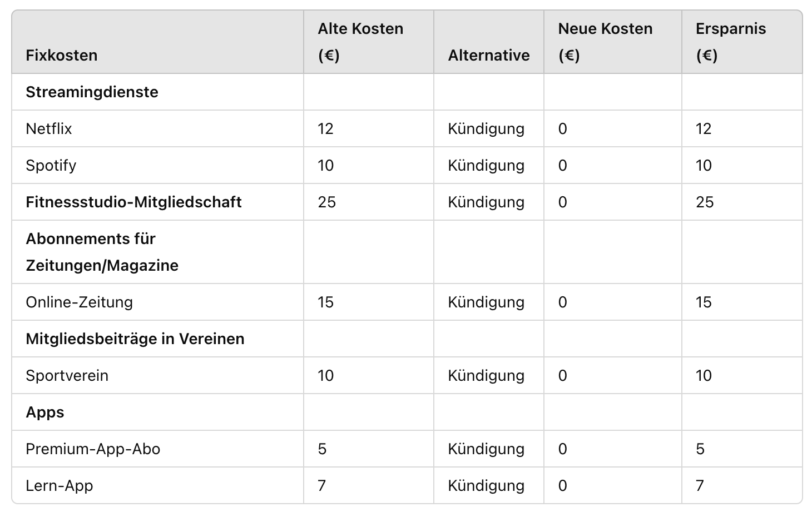This screenshot has height=517, width=812.
Task: Select the Lern-App row label
Action: point(59,485)
